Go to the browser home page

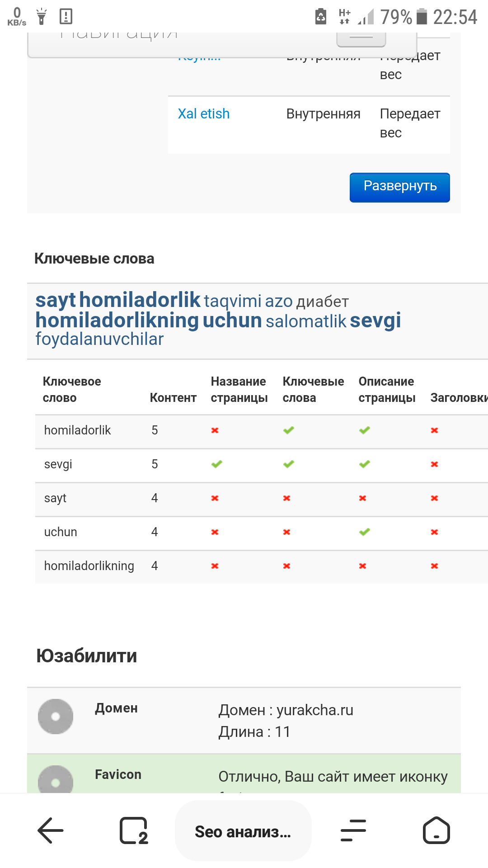click(x=436, y=830)
